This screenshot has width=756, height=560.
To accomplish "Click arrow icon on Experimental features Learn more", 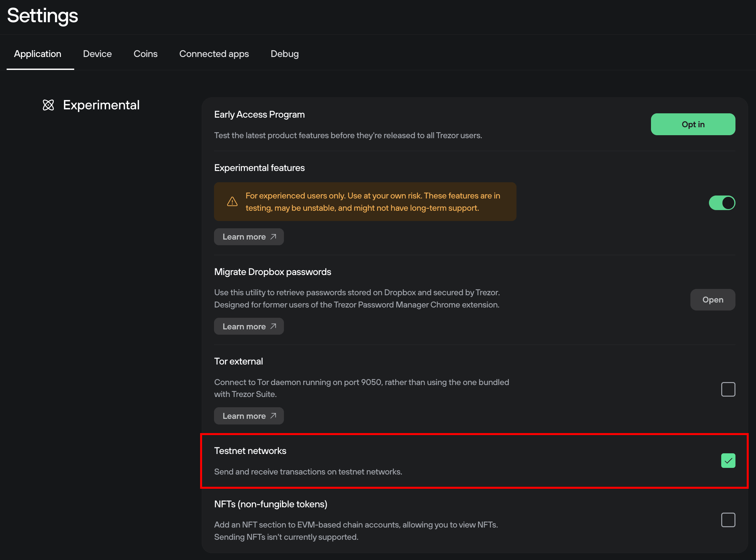I will (273, 237).
